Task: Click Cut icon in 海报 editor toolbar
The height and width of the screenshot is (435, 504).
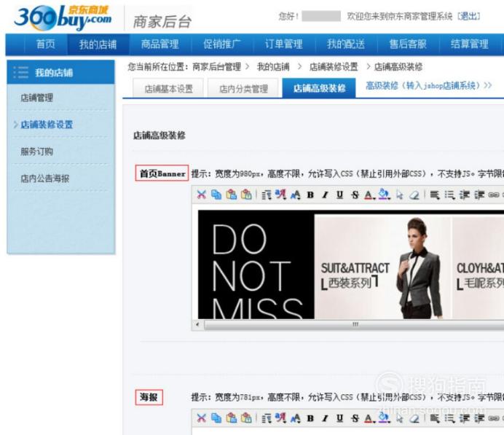Action: 201,418
